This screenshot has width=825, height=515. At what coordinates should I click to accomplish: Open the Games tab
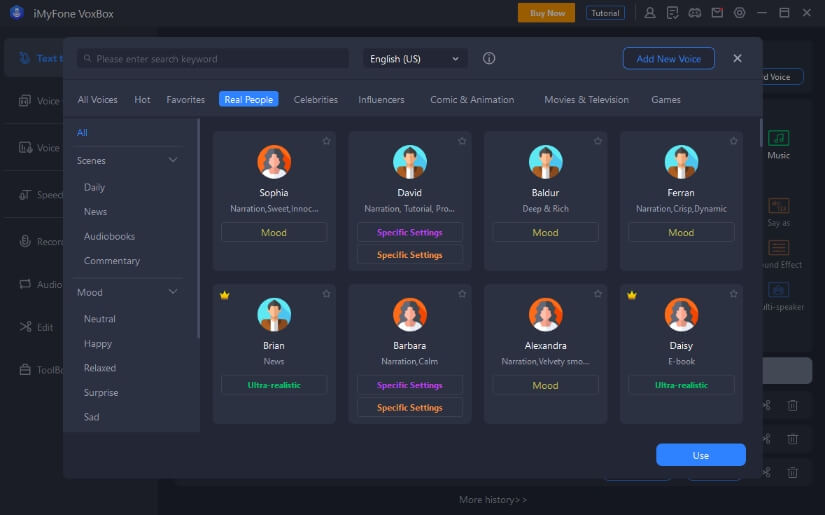[666, 99]
